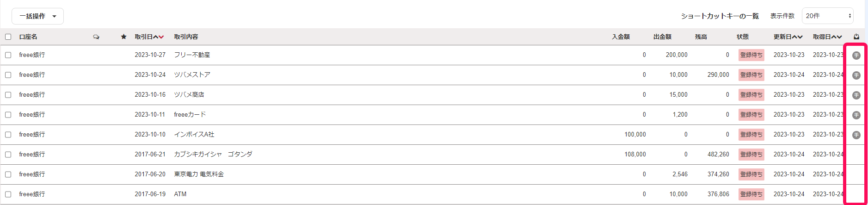Viewport: 868px width, 205px height.
Task: Check the フリー不動産 transaction row
Action: point(8,55)
